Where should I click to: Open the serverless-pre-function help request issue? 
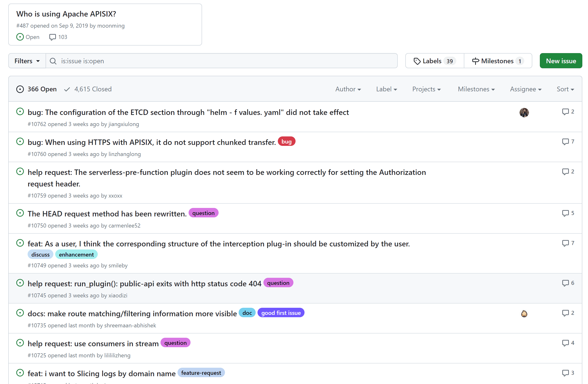(227, 178)
